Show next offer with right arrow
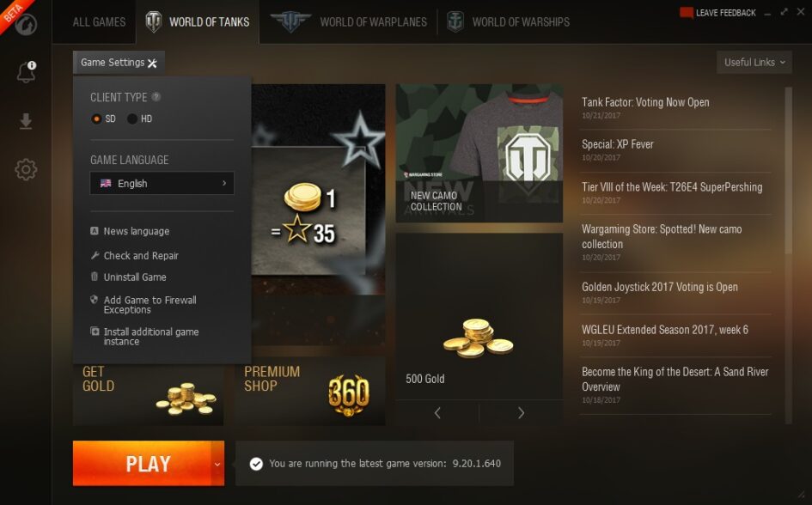 (521, 412)
